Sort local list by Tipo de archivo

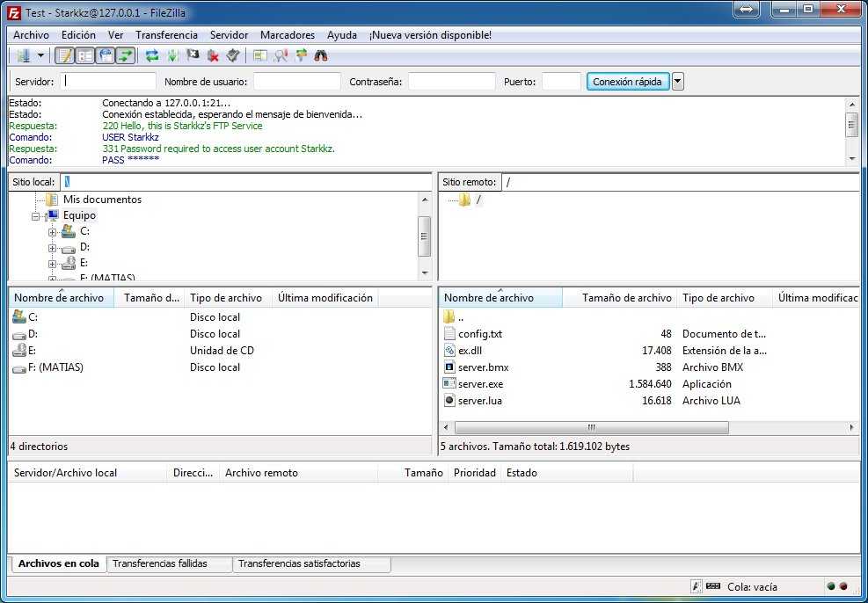coord(228,298)
